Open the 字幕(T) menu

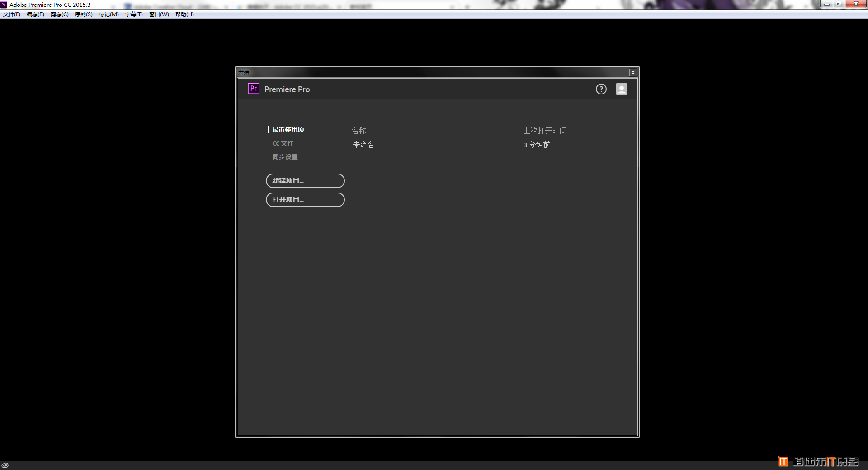134,14
